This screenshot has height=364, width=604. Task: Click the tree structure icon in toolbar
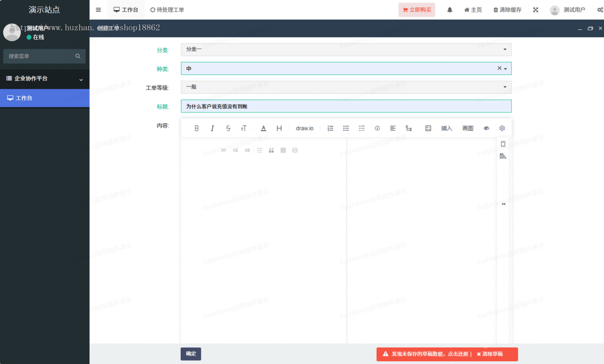click(408, 128)
